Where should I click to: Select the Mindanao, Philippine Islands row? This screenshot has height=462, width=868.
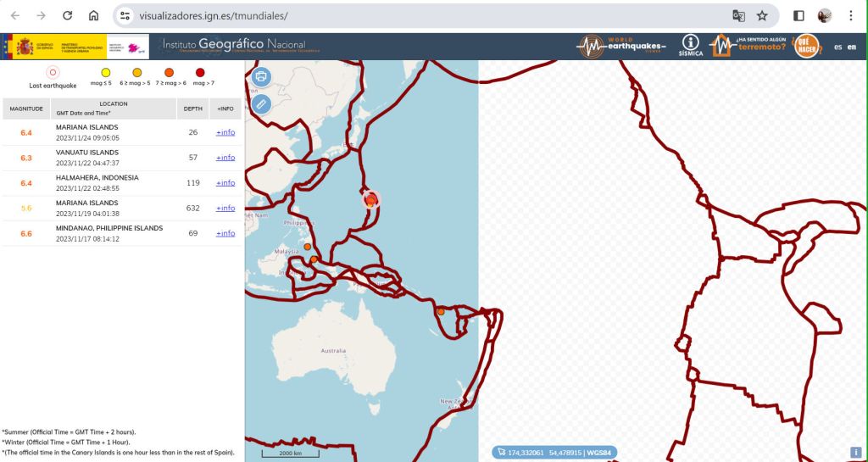click(x=109, y=233)
